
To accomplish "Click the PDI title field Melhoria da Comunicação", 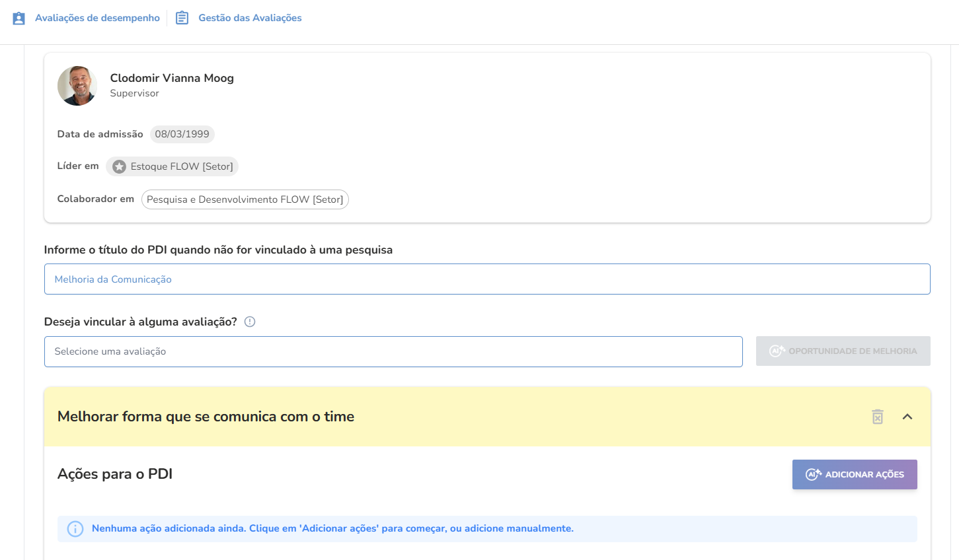I will (487, 279).
